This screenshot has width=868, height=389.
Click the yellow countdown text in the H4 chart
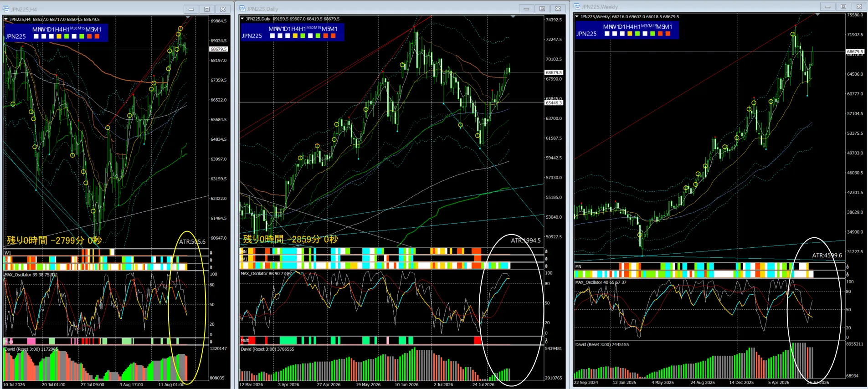pos(54,240)
